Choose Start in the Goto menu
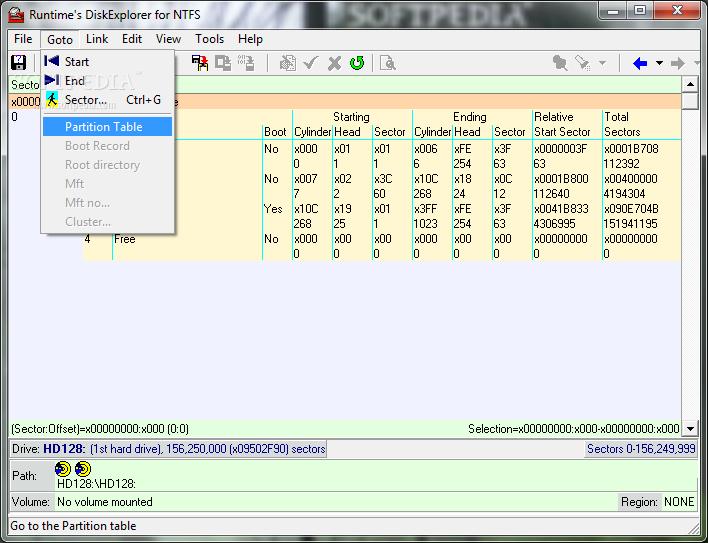 (107, 61)
